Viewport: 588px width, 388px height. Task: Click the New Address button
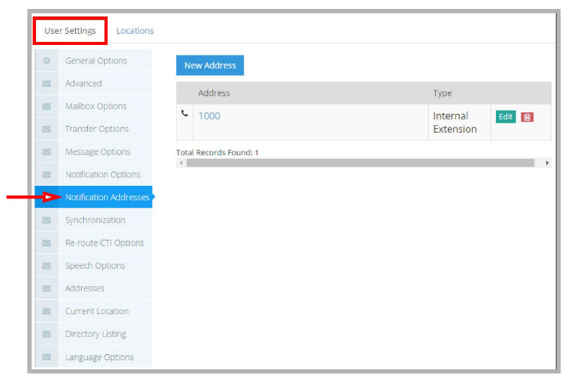point(210,66)
